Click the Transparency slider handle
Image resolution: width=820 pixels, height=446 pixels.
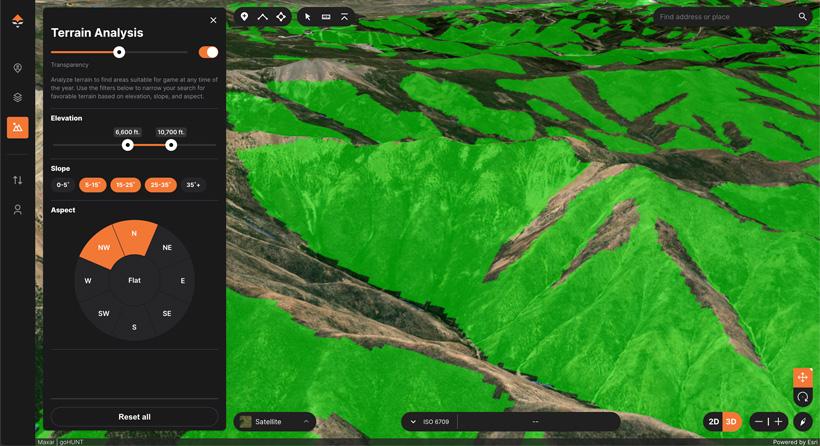pos(119,52)
